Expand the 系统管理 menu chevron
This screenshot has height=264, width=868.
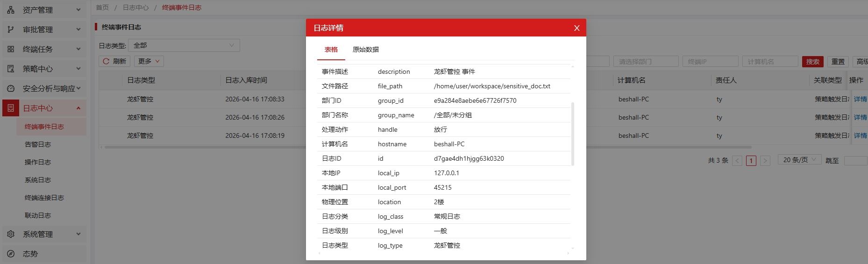click(78, 234)
